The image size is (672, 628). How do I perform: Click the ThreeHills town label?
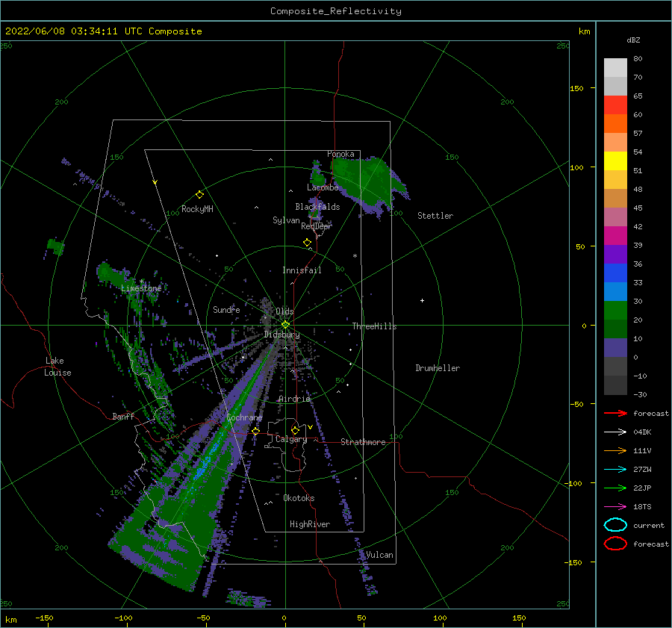click(374, 326)
